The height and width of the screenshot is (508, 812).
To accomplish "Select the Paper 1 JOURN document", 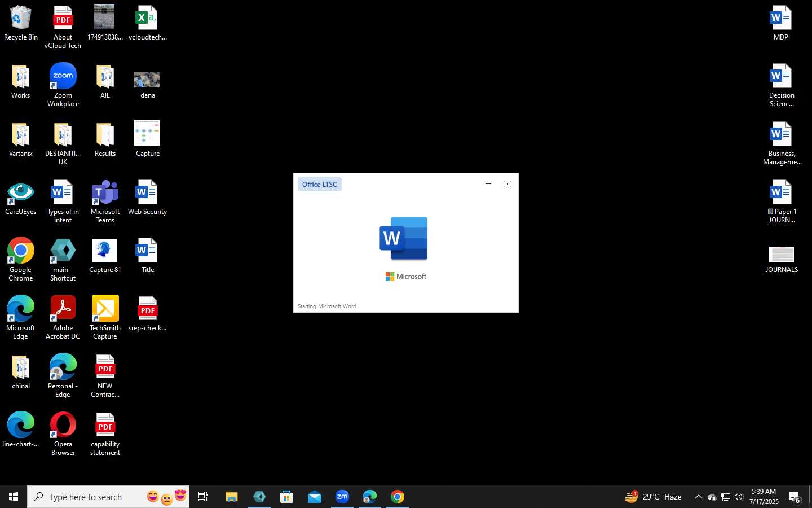I will pos(782,202).
